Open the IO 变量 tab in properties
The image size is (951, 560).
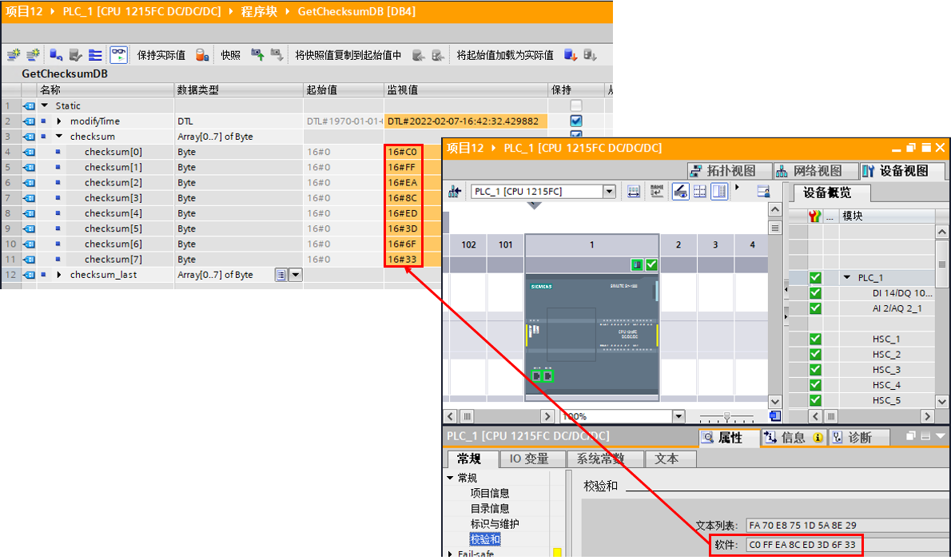[x=529, y=459]
